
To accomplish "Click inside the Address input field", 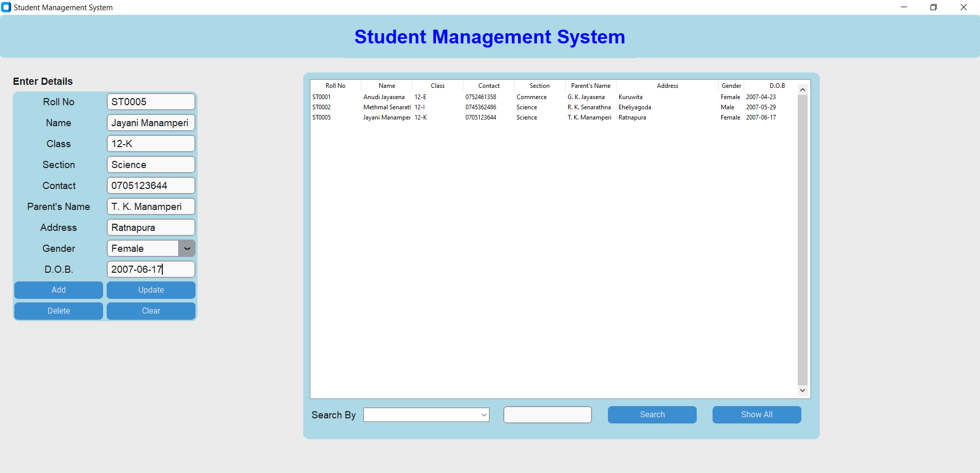I will pyautogui.click(x=150, y=227).
